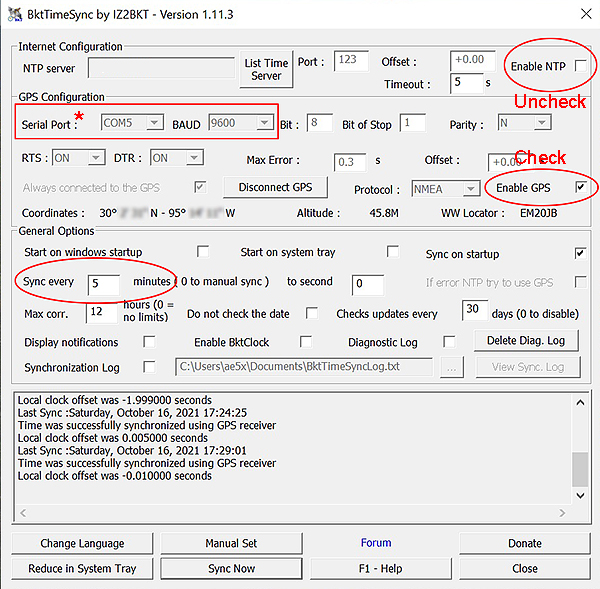
Task: Toggle the Enable GPS checkbox
Action: pos(580,187)
